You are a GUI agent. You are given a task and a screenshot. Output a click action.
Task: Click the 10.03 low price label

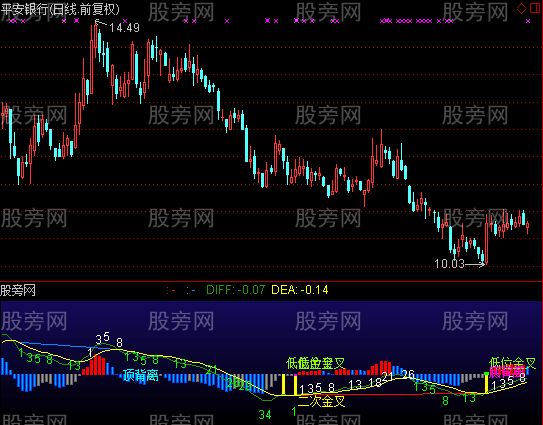449,264
